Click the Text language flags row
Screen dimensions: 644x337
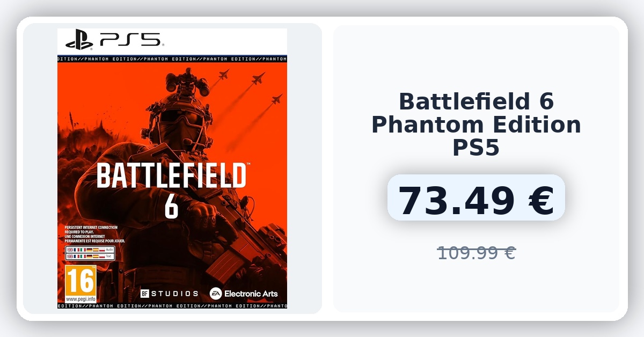click(x=90, y=257)
